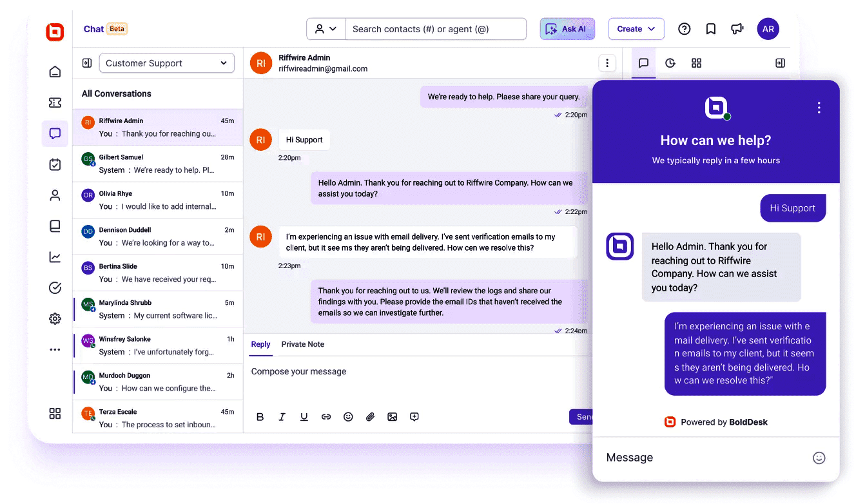
Task: Open emoji picker in chat widget
Action: click(x=819, y=458)
